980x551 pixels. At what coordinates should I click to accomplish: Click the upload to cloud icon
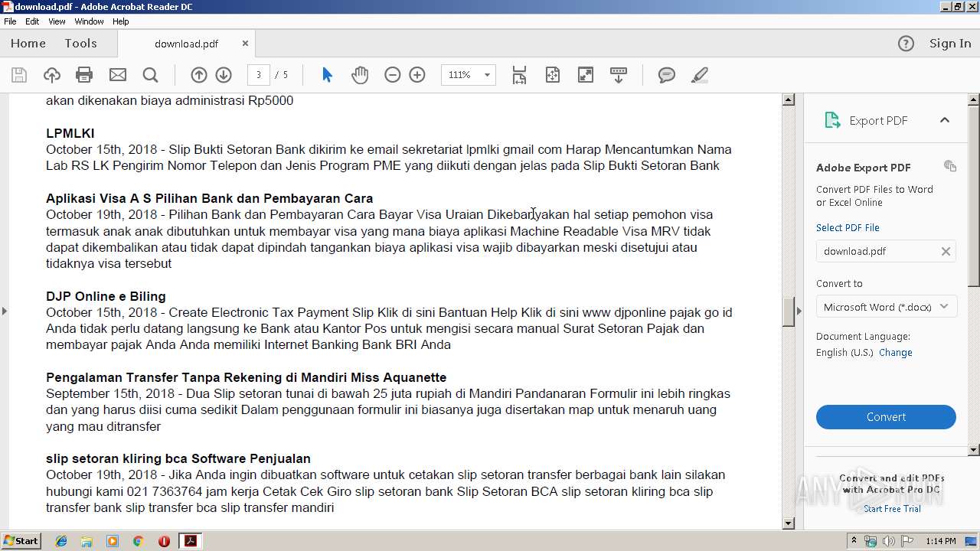(52, 75)
